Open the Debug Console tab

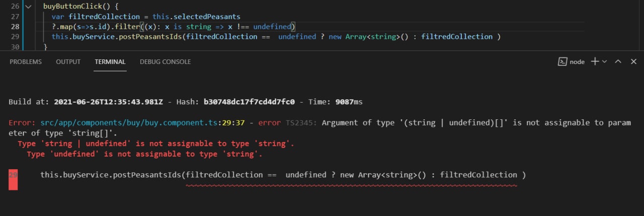(165, 61)
